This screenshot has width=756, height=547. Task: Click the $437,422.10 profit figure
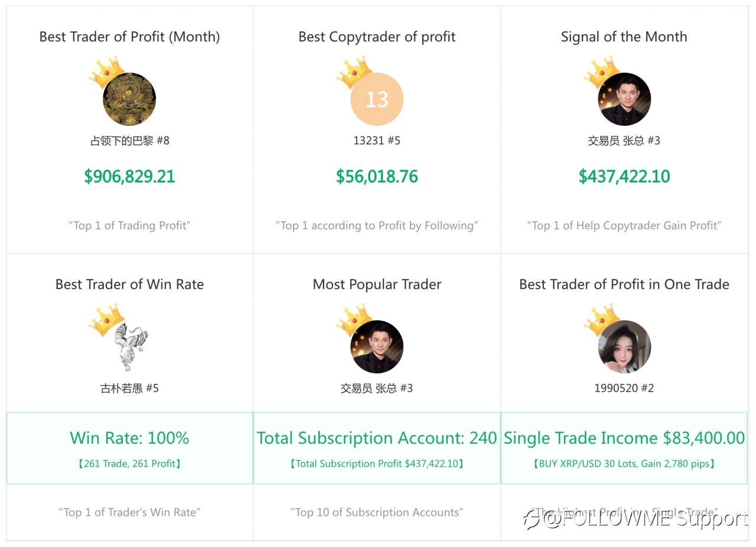pos(624,177)
